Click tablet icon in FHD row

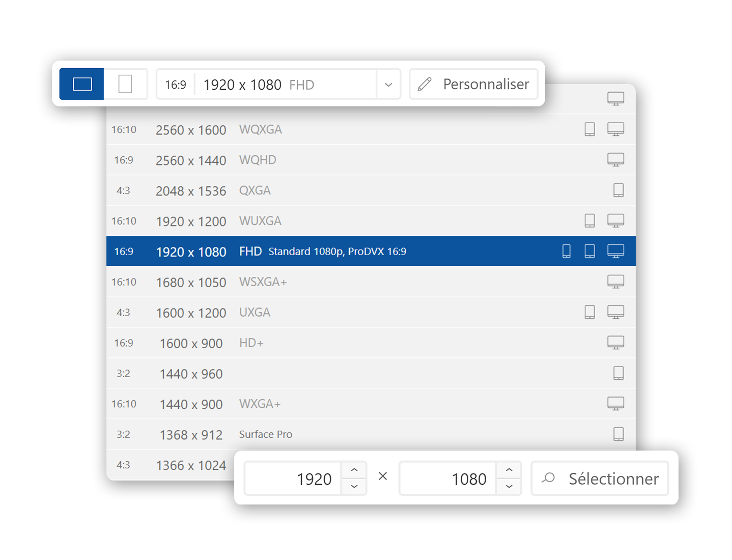[x=589, y=251]
